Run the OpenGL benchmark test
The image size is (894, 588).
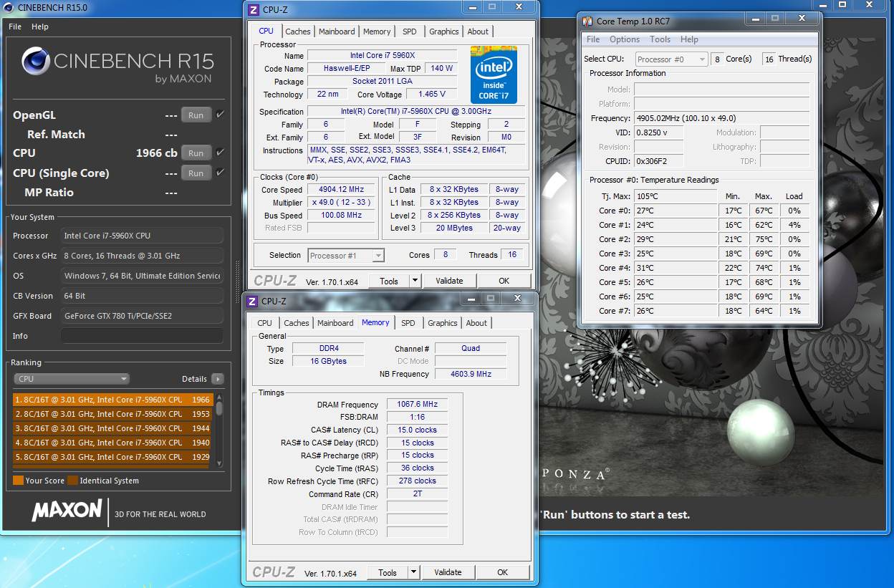pyautogui.click(x=196, y=115)
